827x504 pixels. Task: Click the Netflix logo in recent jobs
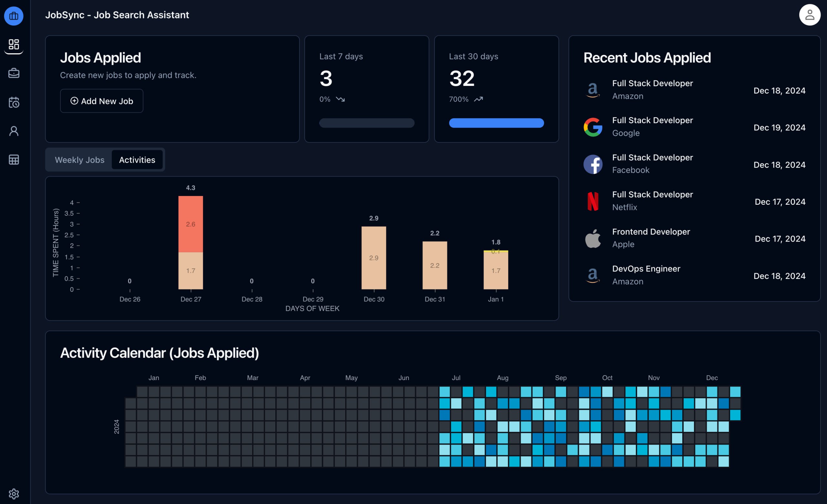click(593, 201)
